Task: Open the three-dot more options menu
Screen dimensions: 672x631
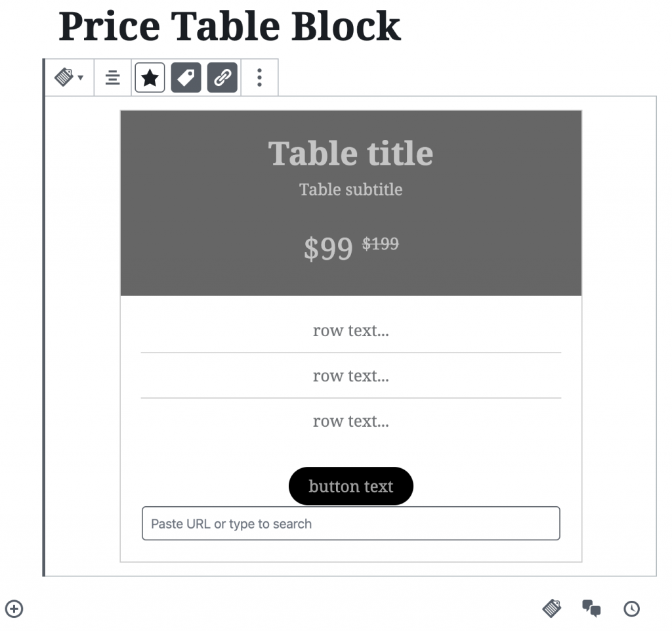Action: [x=259, y=77]
